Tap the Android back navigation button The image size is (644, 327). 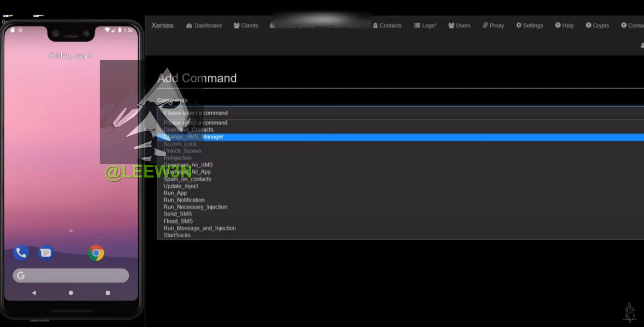point(34,293)
